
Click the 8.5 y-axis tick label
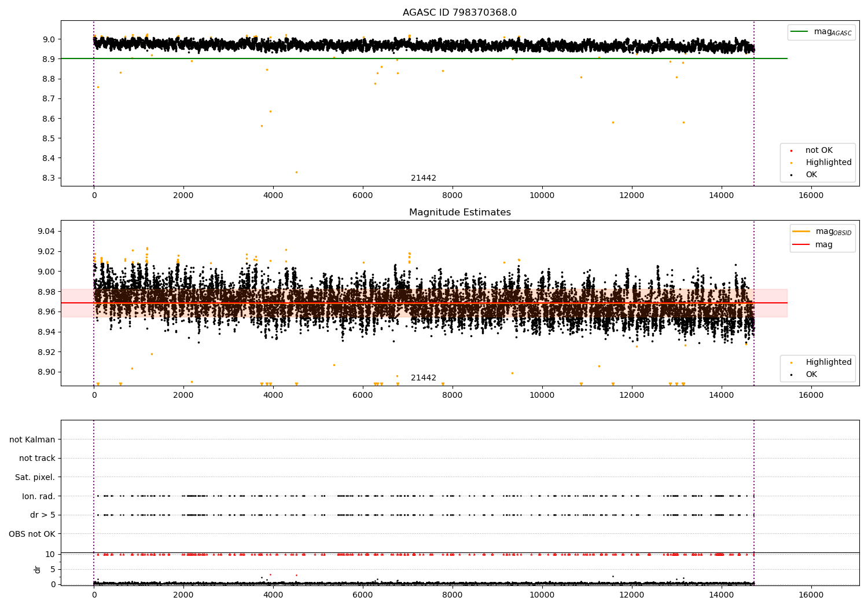pyautogui.click(x=49, y=138)
